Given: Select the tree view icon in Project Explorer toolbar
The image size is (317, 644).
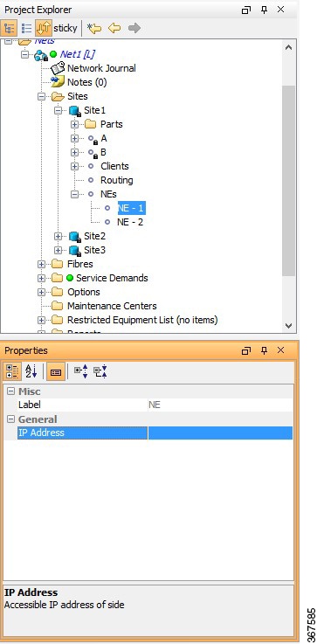Looking at the screenshot, I should [9, 28].
